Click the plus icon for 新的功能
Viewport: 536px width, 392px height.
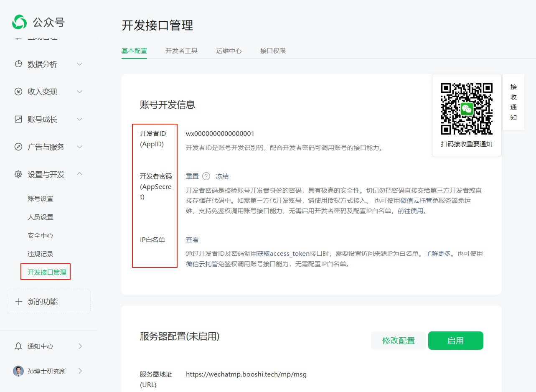(x=18, y=302)
